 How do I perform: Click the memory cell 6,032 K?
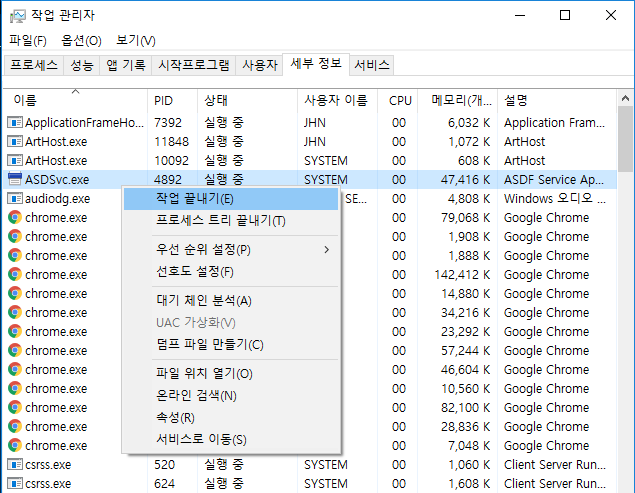469,122
